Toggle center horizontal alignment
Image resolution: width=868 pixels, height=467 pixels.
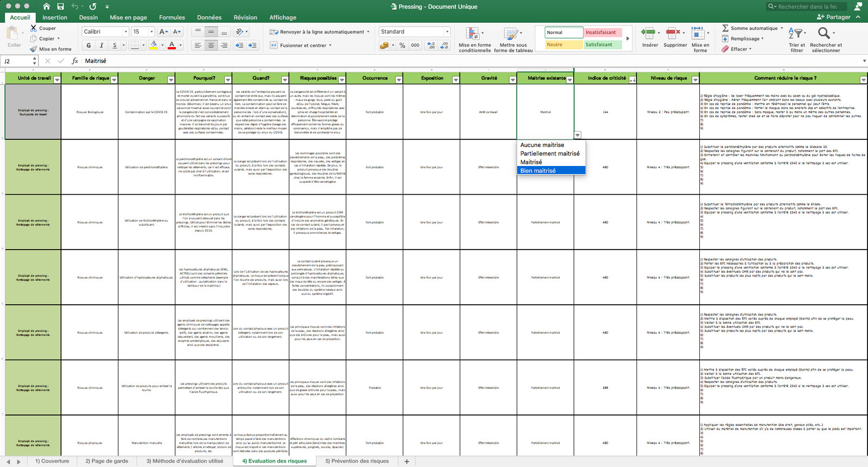click(x=211, y=46)
